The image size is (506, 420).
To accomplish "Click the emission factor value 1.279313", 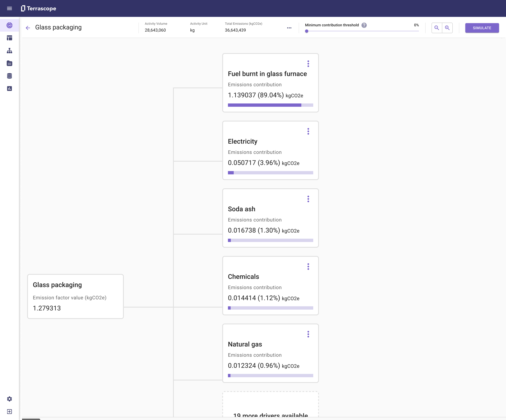I will point(47,308).
